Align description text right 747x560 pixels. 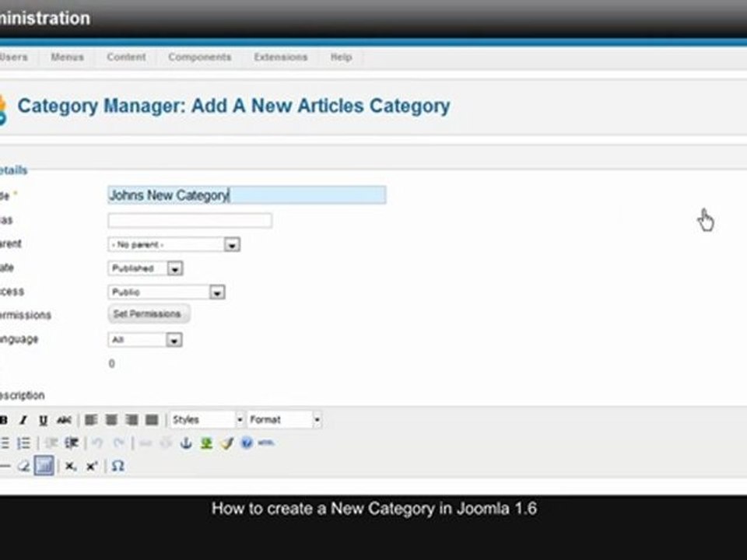pos(132,419)
